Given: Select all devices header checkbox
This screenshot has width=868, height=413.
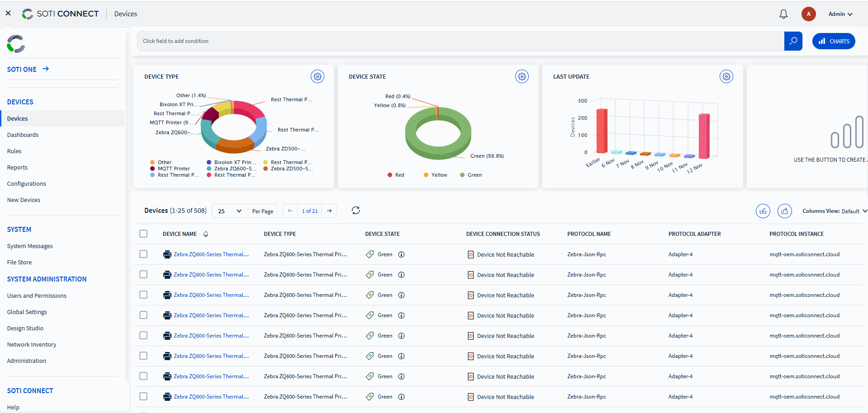Looking at the screenshot, I should tap(143, 234).
